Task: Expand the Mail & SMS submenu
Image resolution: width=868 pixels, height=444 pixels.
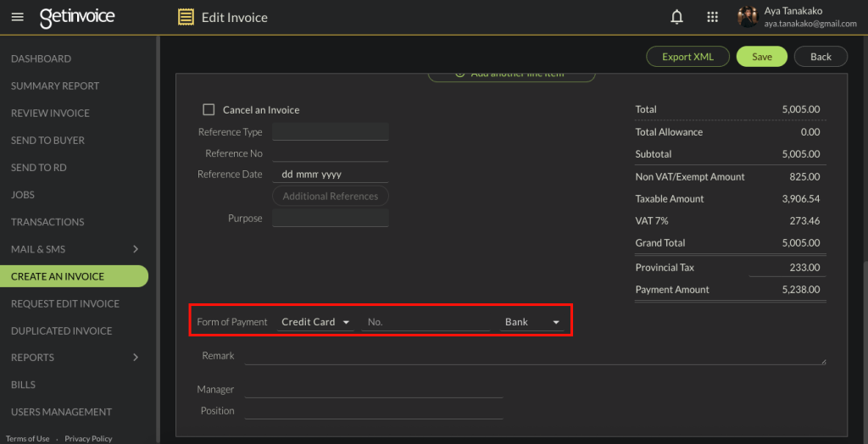Action: click(x=136, y=249)
